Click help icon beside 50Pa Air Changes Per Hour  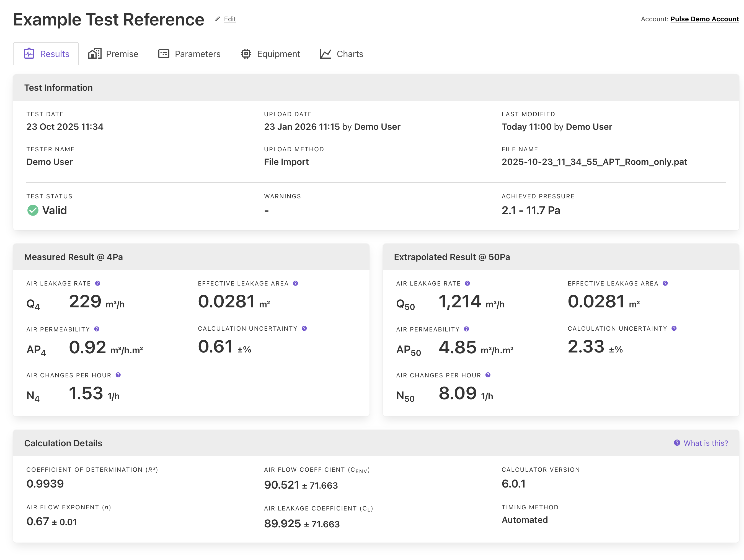pyautogui.click(x=488, y=375)
